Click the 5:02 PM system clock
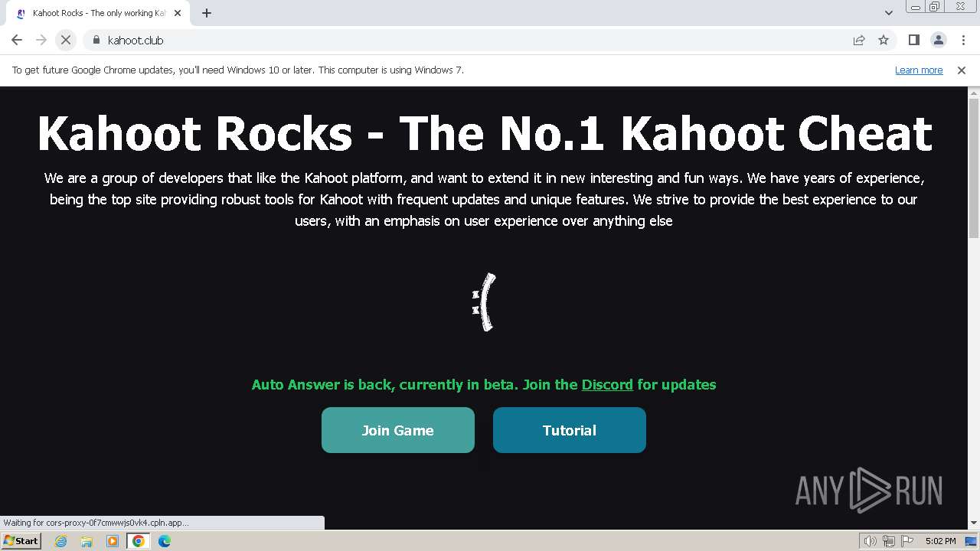Screen dimensions: 980x551 coord(940,541)
